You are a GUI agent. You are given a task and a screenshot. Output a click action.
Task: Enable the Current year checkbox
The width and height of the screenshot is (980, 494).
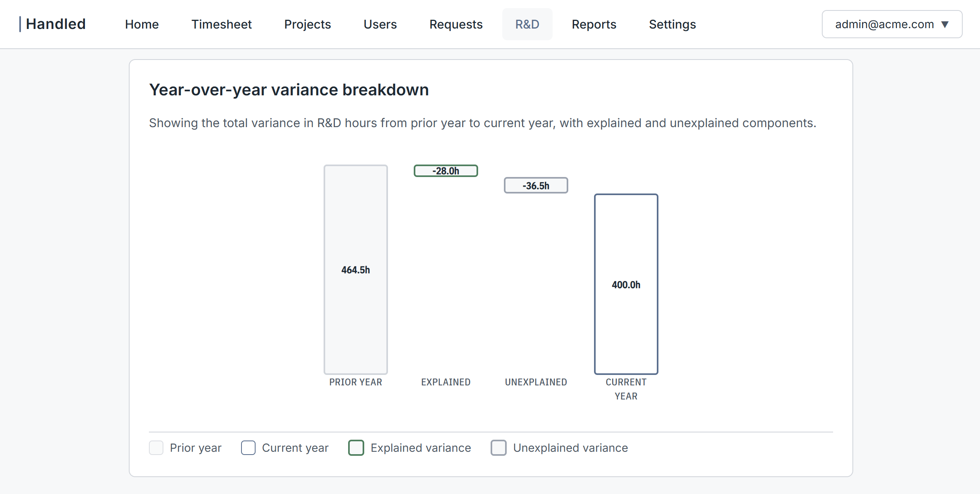pos(248,448)
